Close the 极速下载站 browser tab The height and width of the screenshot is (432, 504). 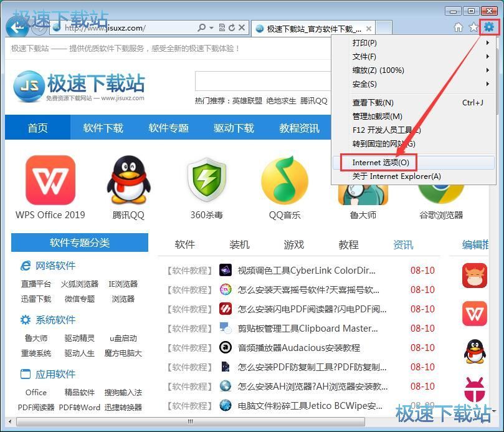pyautogui.click(x=369, y=29)
